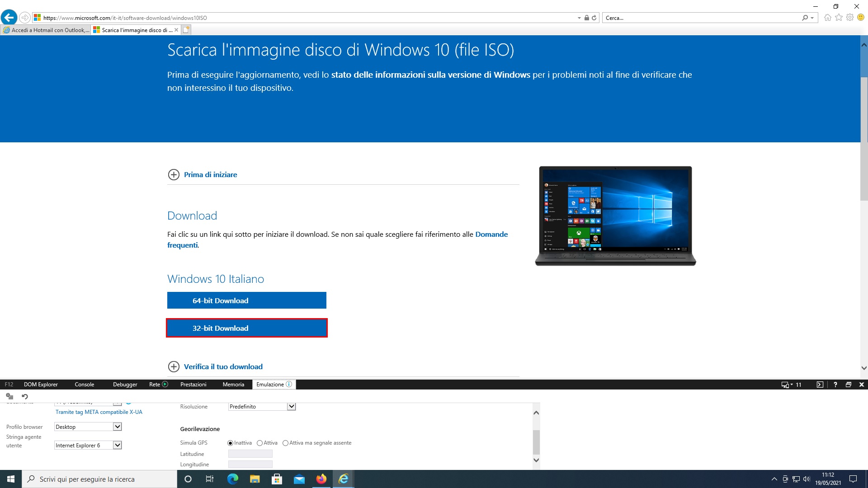Switch to the Debugger tab
The height and width of the screenshot is (488, 868).
[125, 385]
